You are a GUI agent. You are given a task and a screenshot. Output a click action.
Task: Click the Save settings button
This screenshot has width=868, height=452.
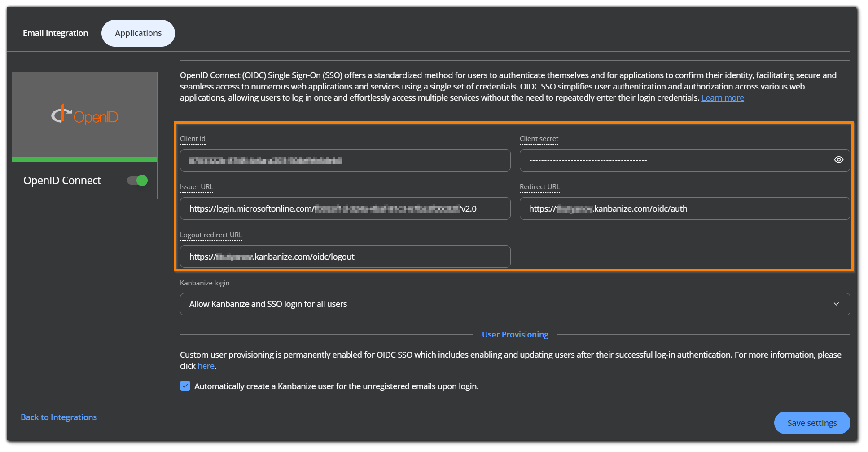click(812, 423)
